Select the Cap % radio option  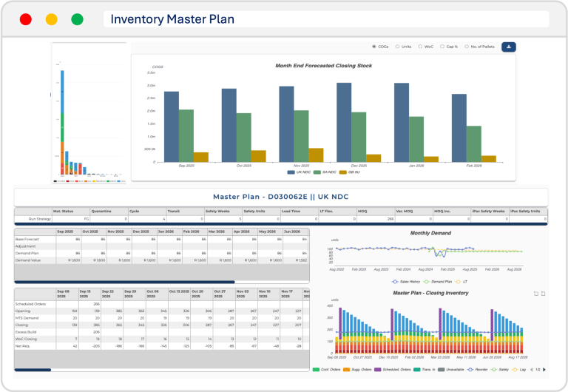[x=442, y=47]
